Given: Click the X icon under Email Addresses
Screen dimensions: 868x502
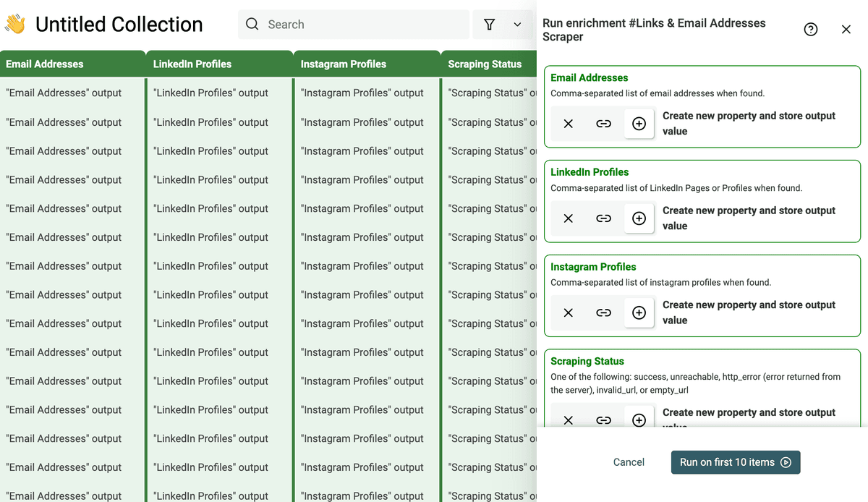Looking at the screenshot, I should click(569, 124).
